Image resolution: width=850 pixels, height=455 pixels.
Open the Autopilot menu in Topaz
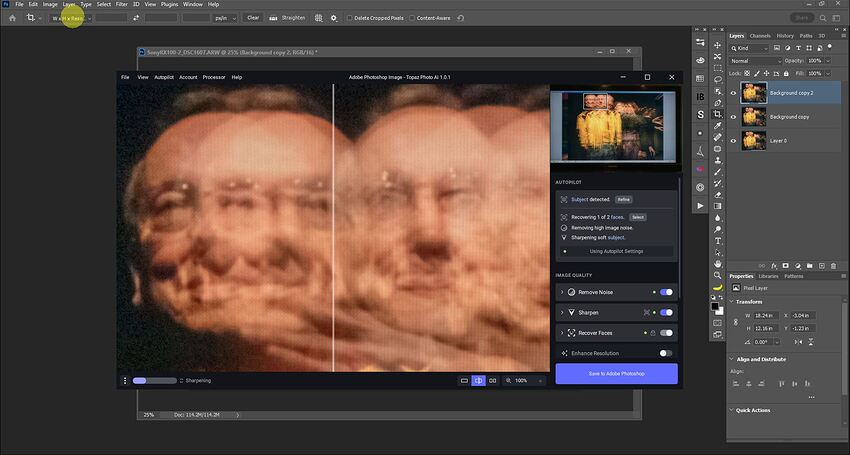click(x=164, y=77)
